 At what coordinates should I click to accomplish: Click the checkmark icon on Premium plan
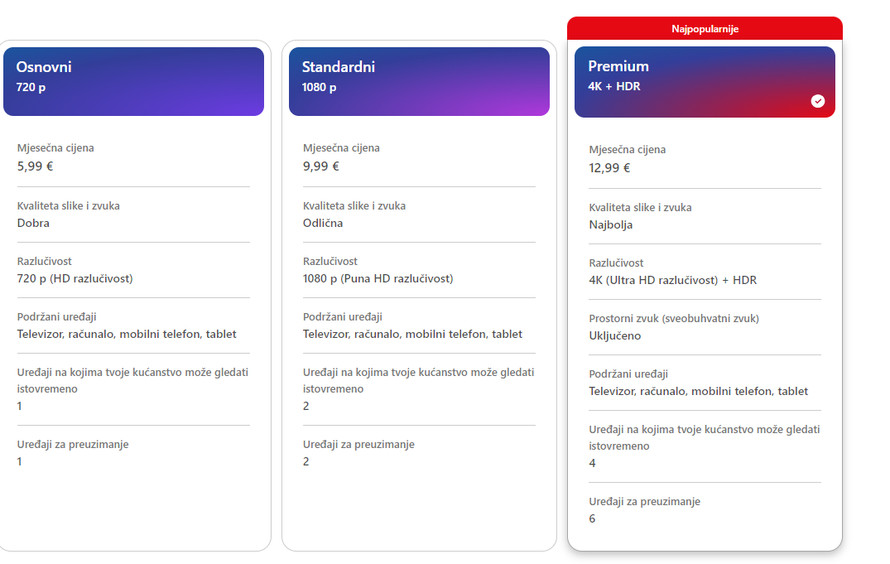(817, 101)
